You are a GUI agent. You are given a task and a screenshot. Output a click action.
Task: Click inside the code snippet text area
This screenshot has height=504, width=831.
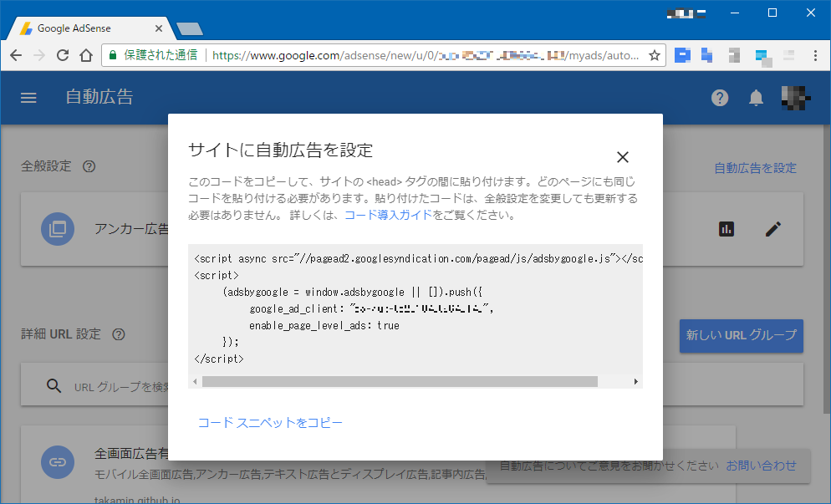pyautogui.click(x=415, y=309)
